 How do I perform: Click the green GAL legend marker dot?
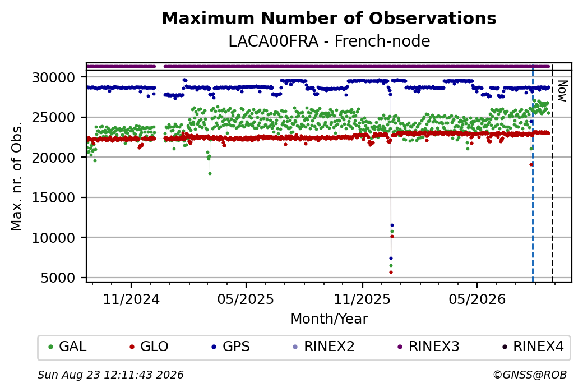point(51,347)
